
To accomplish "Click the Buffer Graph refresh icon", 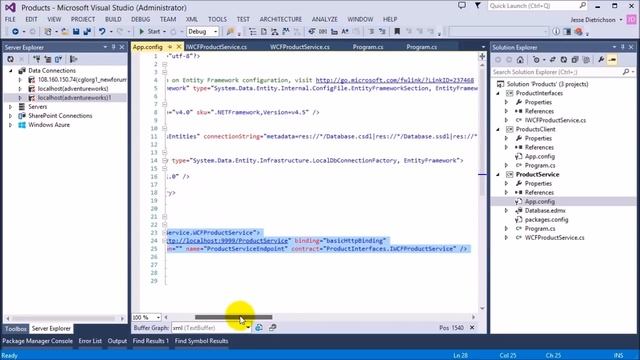I will click(259, 327).
